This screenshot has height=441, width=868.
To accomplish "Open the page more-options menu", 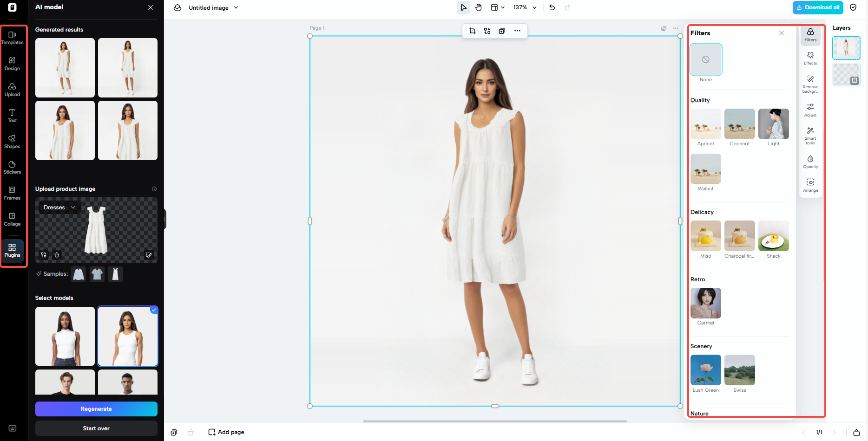I will point(676,28).
